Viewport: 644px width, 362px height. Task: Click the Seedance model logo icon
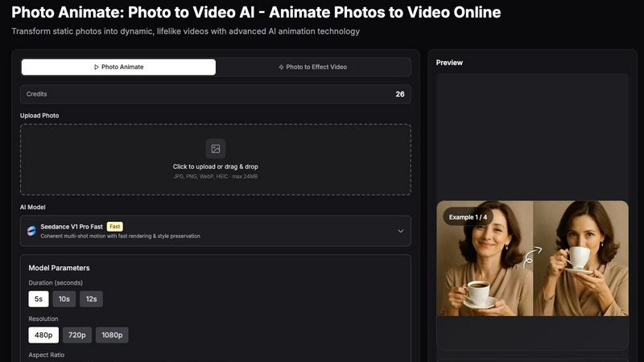31,231
